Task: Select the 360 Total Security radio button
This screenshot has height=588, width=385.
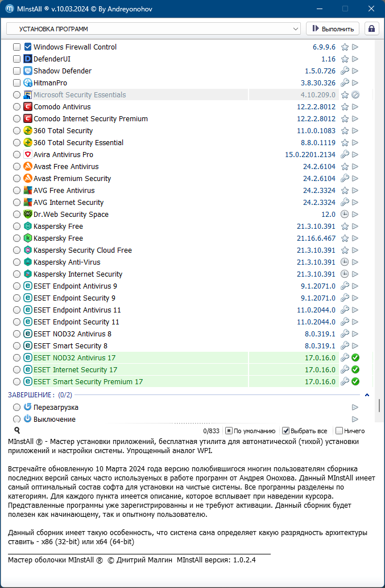Action: 17,131
